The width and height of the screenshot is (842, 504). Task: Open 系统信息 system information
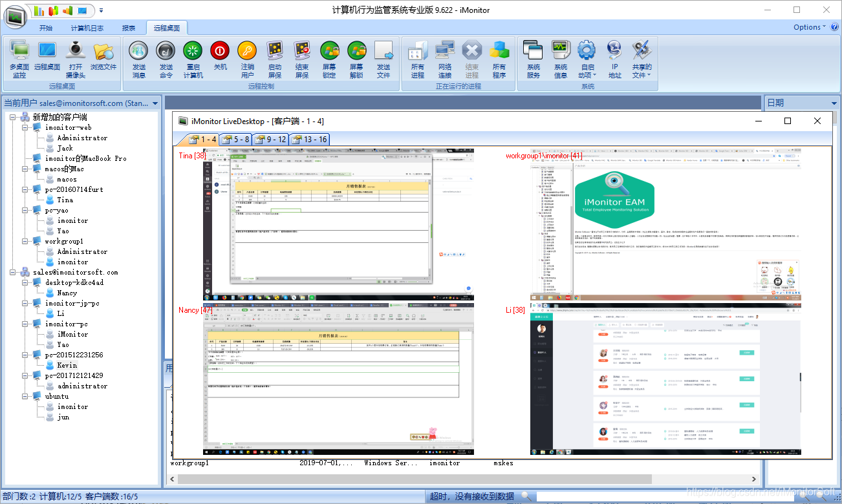click(561, 60)
